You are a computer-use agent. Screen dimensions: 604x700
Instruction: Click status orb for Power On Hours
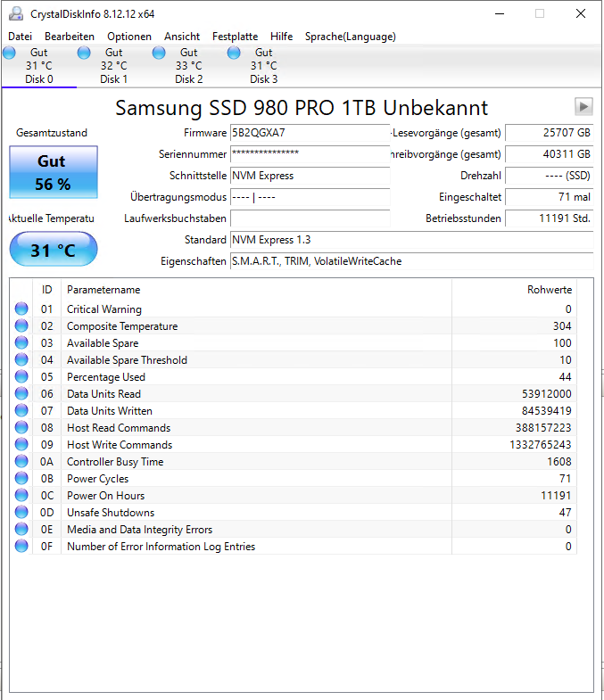coord(21,495)
